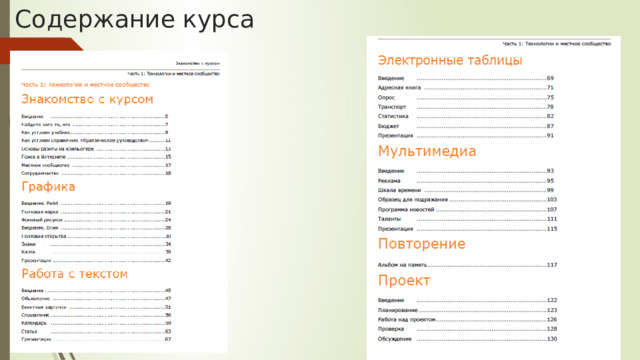Click the 'Повторение' section heading
640x360 pixels.
coord(422,244)
